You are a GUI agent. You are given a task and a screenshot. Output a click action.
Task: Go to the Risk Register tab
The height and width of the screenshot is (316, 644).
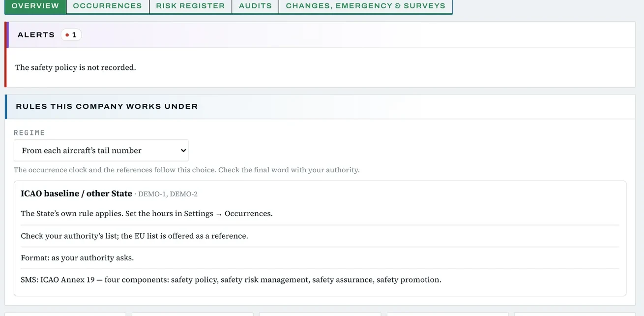(x=190, y=6)
